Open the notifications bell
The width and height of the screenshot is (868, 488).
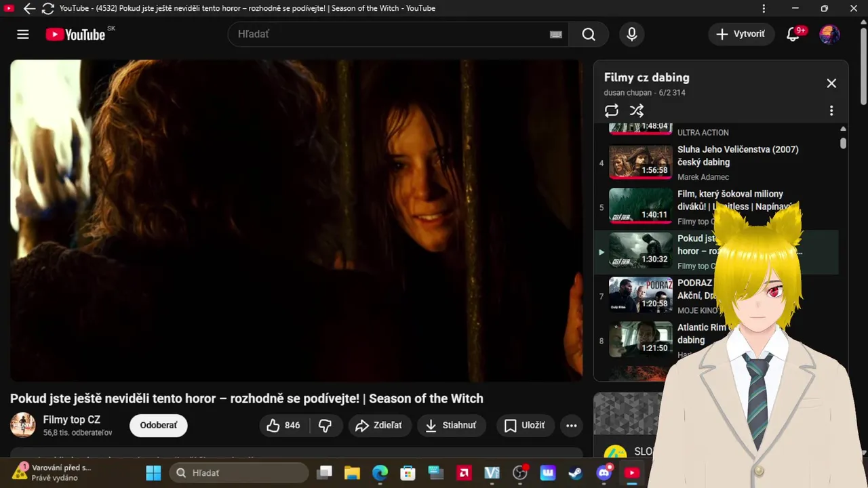coord(793,35)
